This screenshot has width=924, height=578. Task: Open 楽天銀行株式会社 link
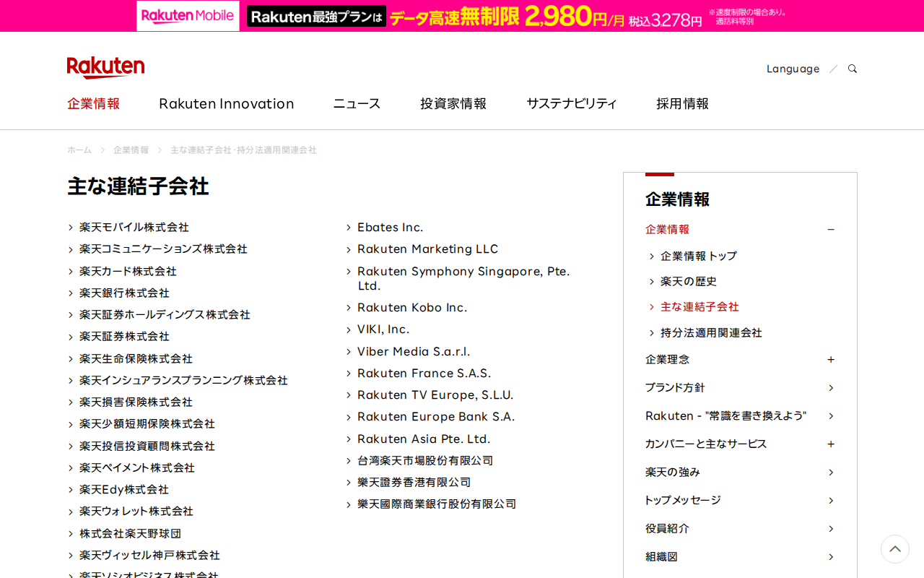(124, 293)
